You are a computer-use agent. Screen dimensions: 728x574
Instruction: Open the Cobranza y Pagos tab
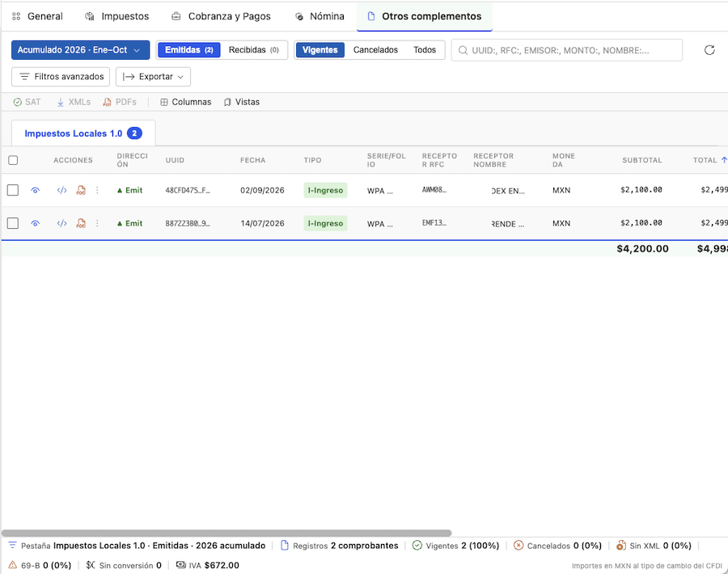(x=221, y=16)
